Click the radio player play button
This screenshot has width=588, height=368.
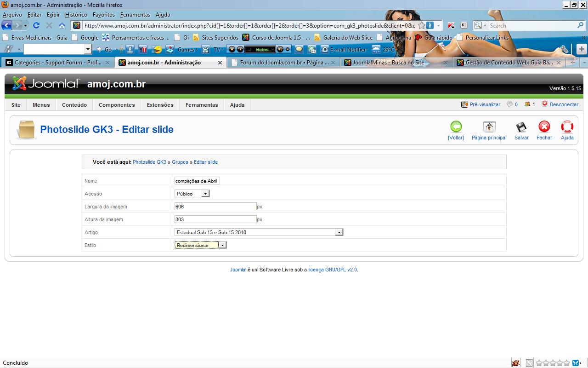click(240, 49)
